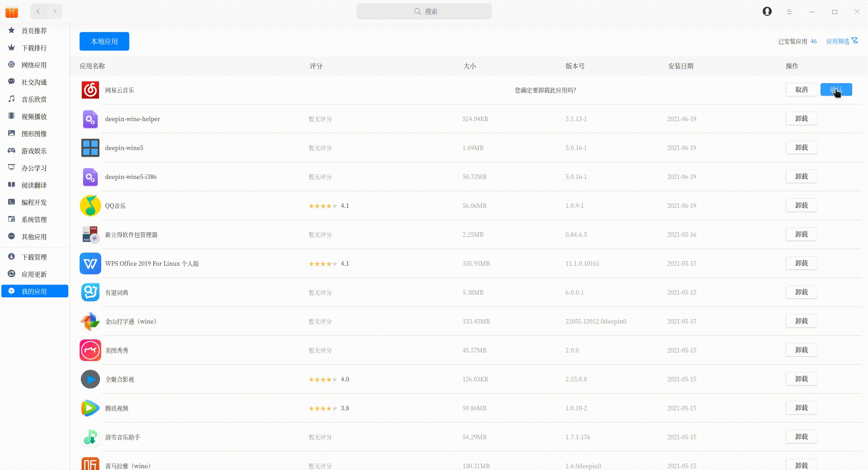Screen dimensions: 868x470
Task: Uninstall 有道词典
Action: (802, 292)
